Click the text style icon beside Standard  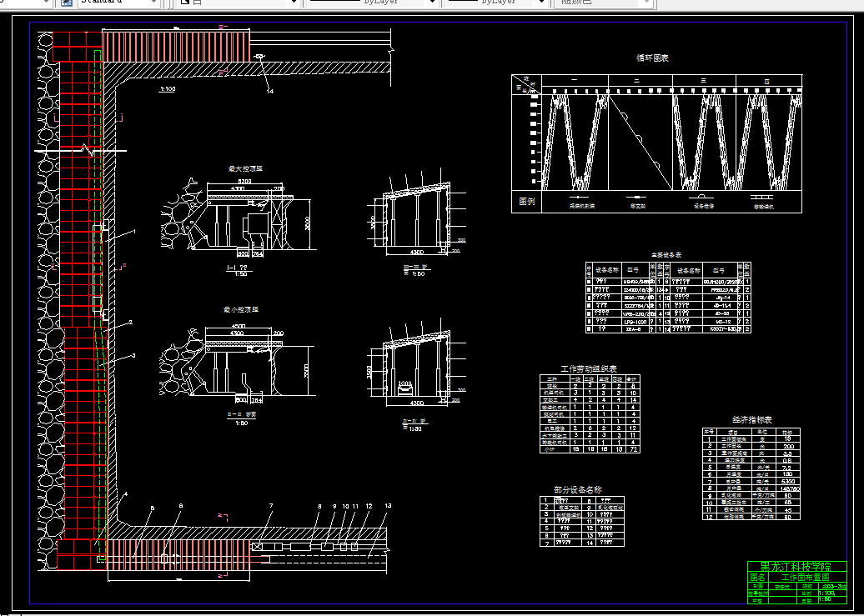click(66, 3)
